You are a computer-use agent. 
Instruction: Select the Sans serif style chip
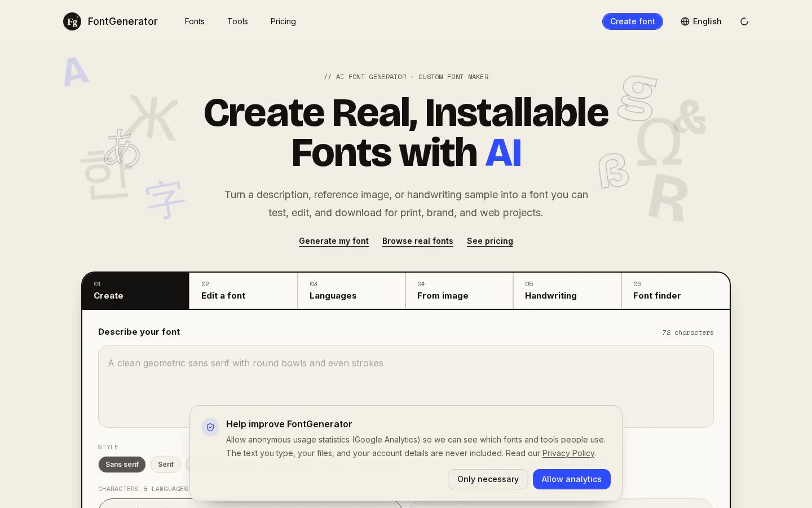point(122,465)
